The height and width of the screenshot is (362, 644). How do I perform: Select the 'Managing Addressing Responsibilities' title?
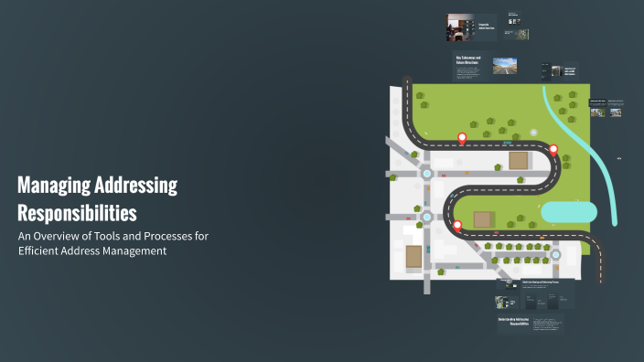tap(97, 198)
